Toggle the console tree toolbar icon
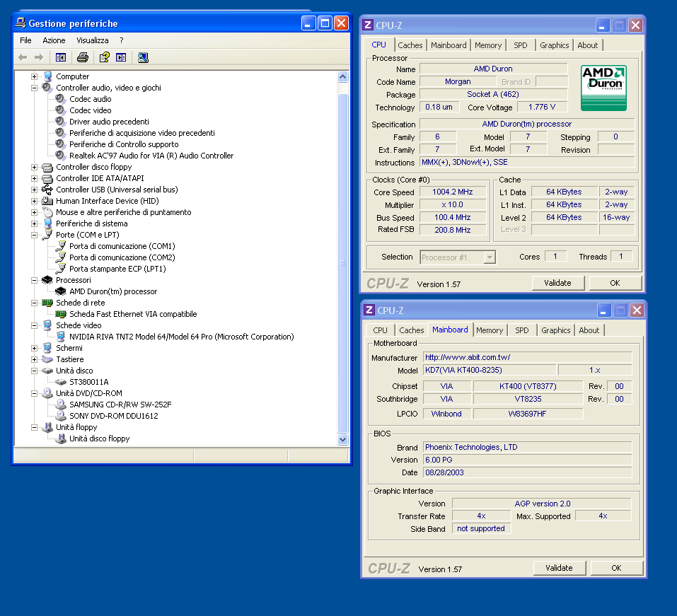Image resolution: width=677 pixels, height=616 pixels. coord(60,57)
